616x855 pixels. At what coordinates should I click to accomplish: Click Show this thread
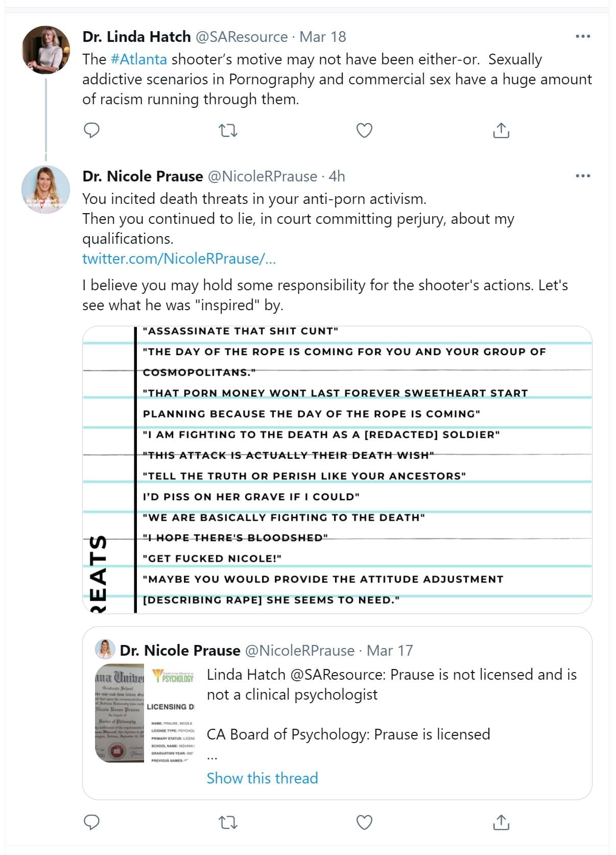click(262, 778)
